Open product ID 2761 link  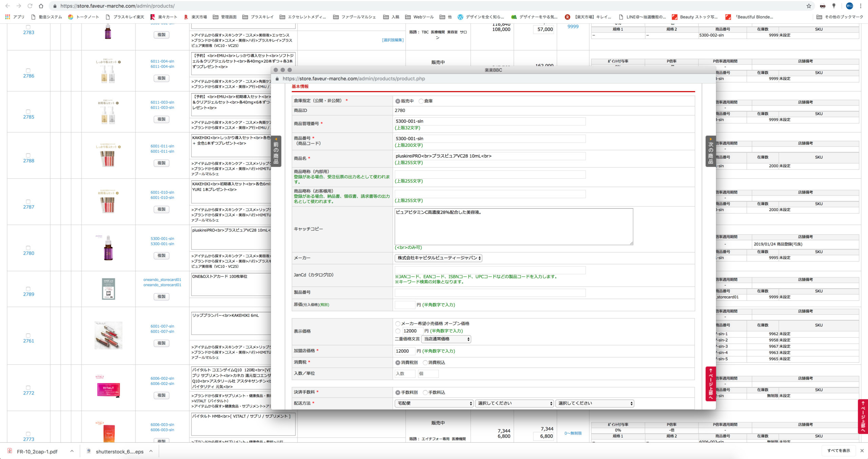(x=28, y=341)
